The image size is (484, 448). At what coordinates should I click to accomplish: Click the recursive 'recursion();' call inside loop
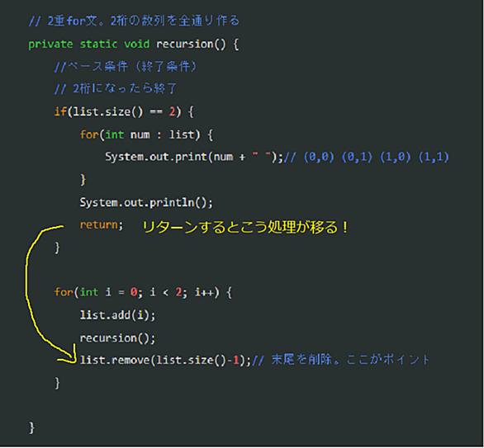click(x=117, y=338)
